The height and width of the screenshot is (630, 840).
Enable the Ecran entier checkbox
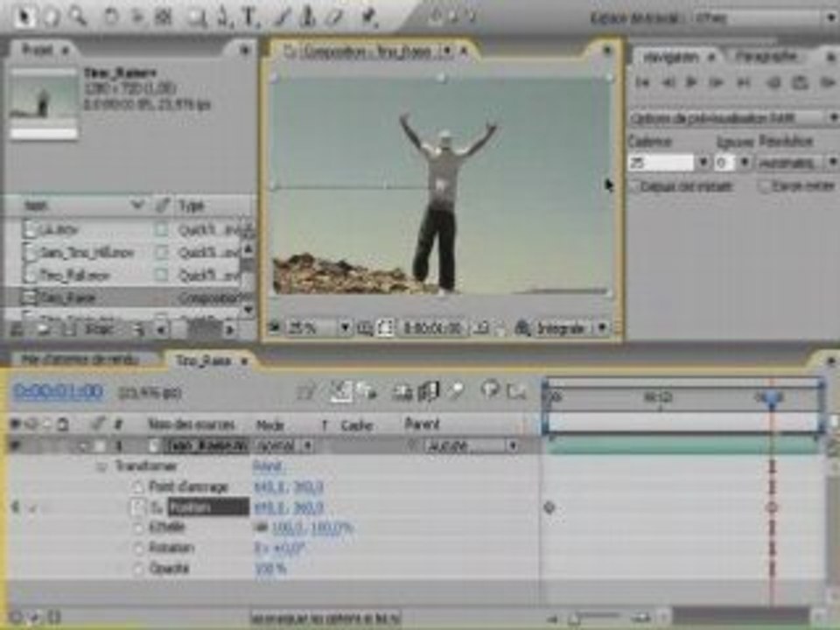click(765, 186)
